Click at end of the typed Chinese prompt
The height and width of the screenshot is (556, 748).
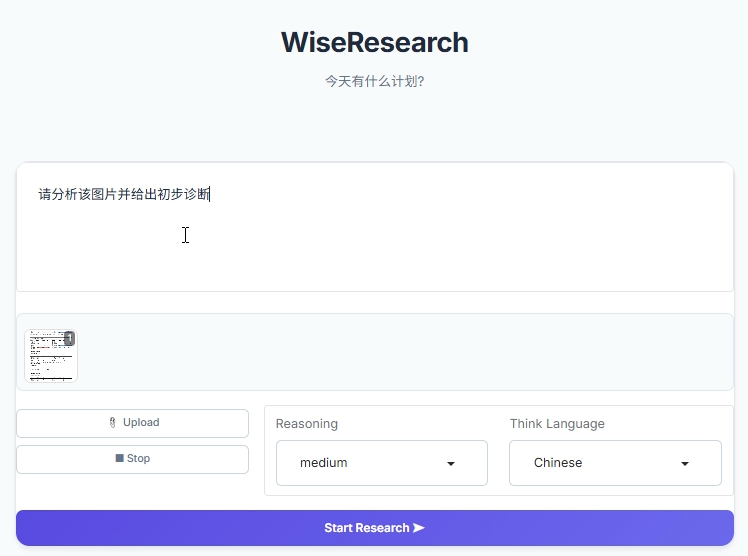pyautogui.click(x=210, y=194)
